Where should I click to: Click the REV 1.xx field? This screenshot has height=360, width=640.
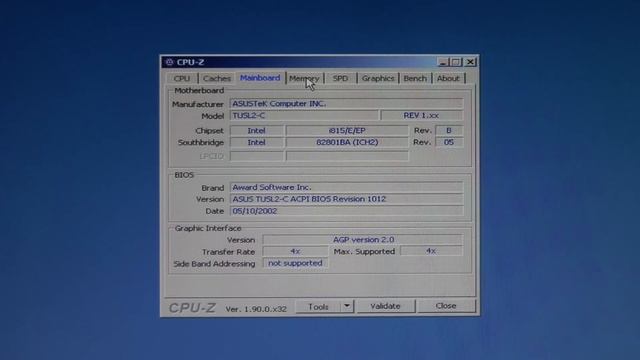tap(422, 116)
